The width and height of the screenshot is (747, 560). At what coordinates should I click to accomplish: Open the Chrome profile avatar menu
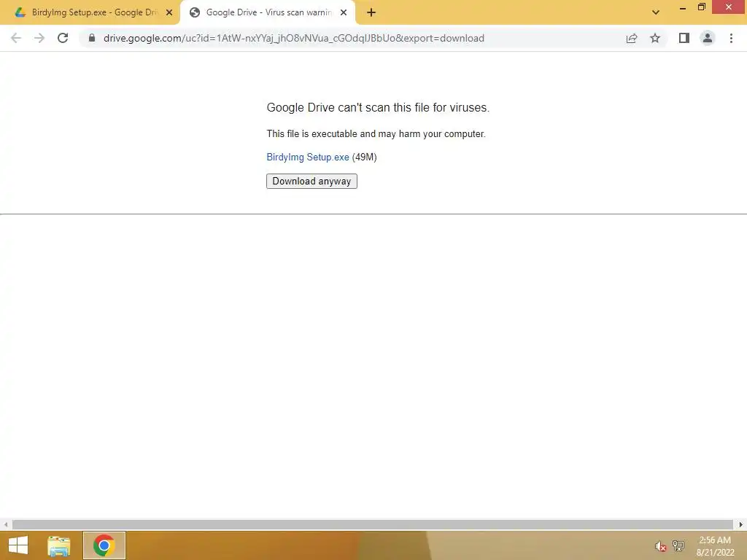(708, 38)
